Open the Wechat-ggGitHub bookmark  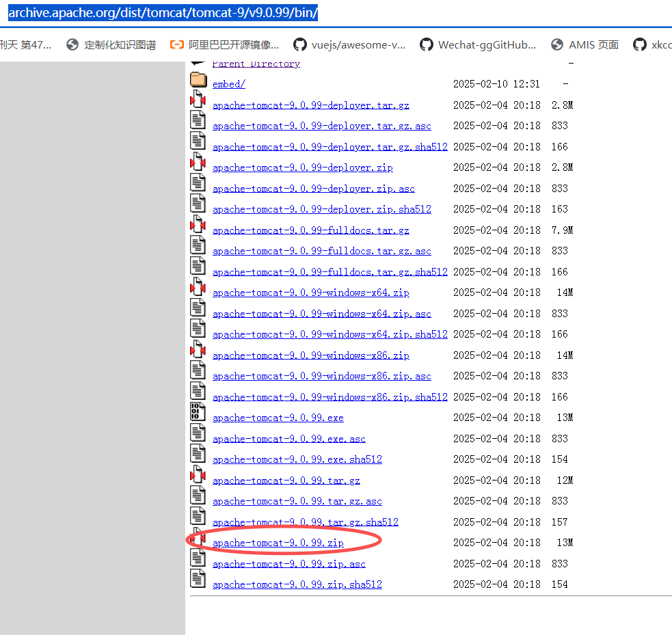[x=478, y=44]
